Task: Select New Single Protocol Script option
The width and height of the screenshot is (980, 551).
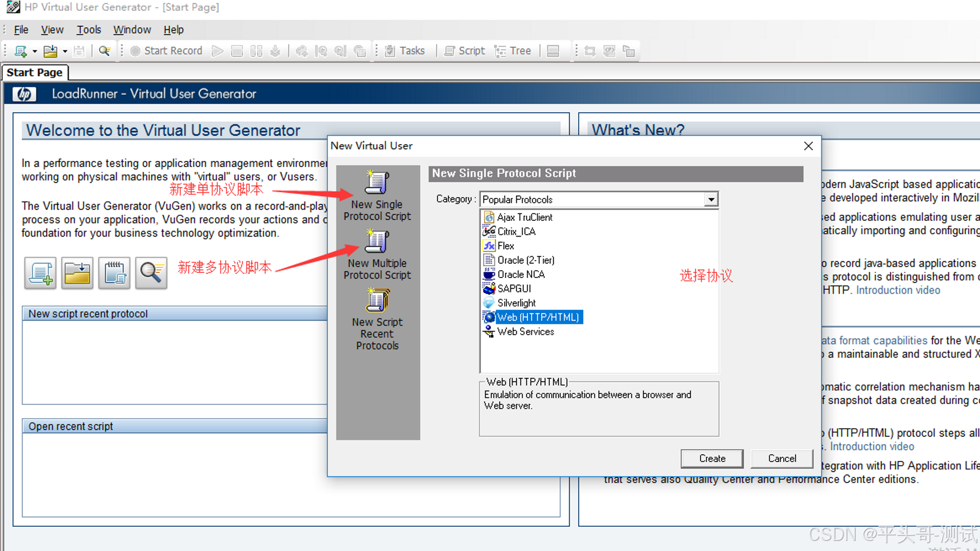Action: pos(377,195)
